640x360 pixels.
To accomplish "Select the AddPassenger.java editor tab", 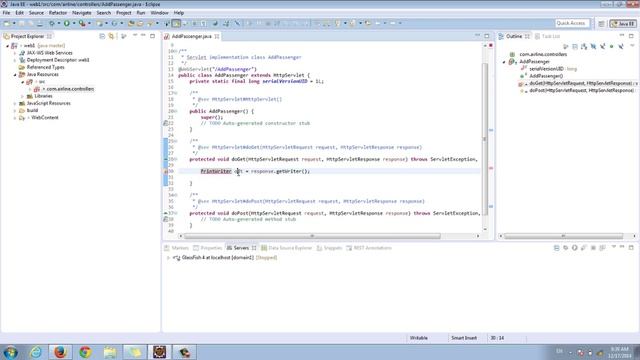I will click(191, 36).
